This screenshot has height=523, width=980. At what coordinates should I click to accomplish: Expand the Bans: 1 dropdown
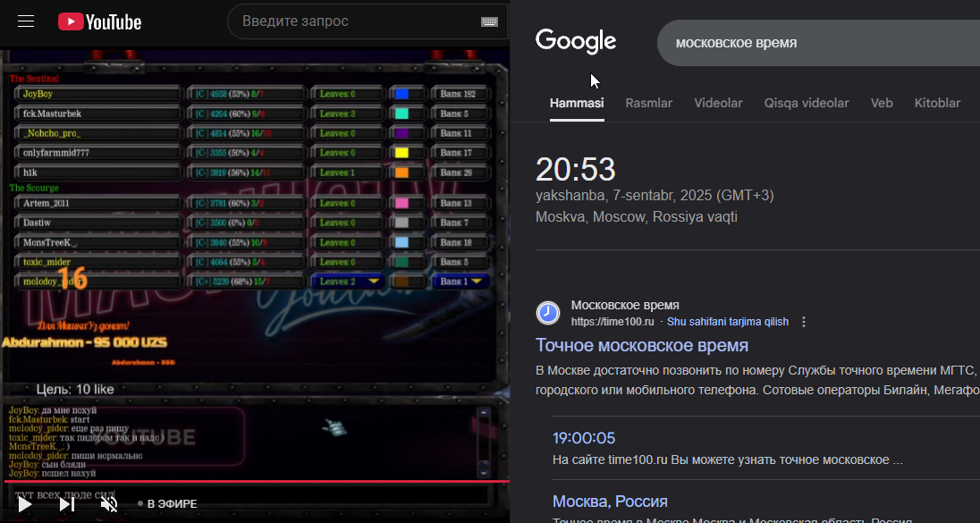[460, 282]
